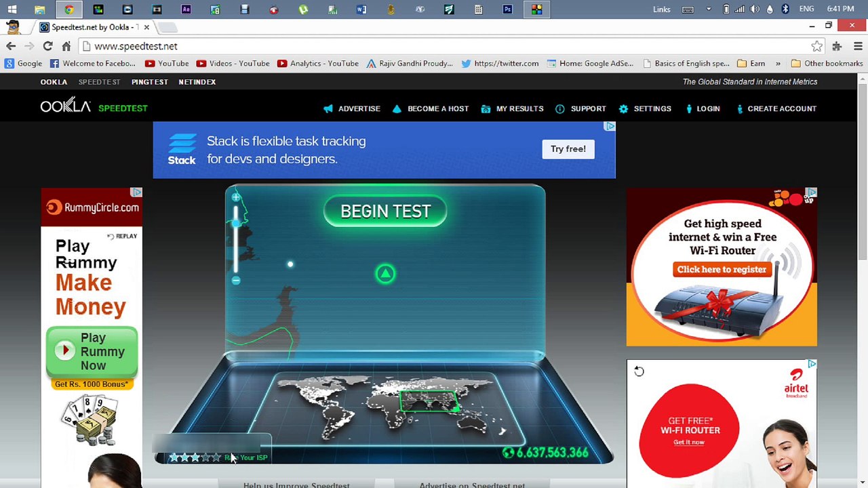Viewport: 868px width, 488px height.
Task: Click the Login icon
Action: tap(689, 108)
